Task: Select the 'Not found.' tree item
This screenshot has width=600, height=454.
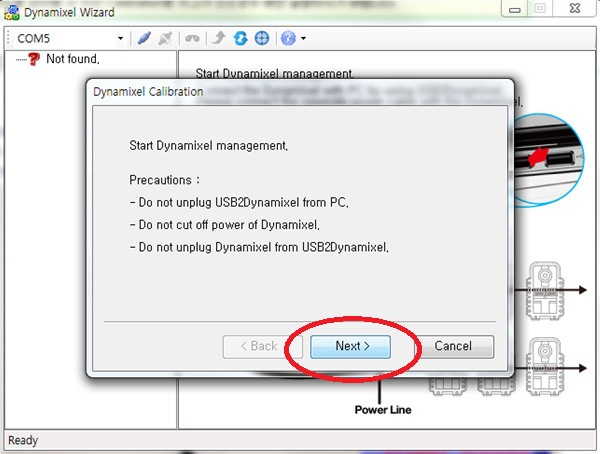Action: [x=73, y=59]
